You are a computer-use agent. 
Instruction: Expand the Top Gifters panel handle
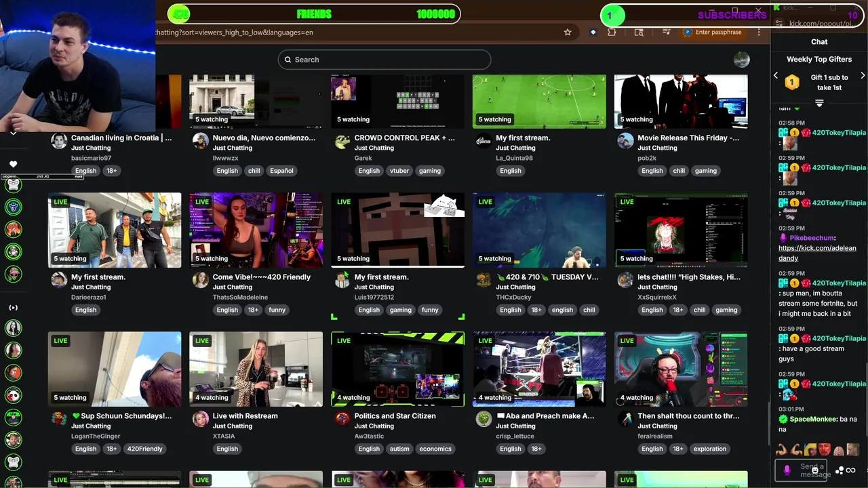point(819,103)
